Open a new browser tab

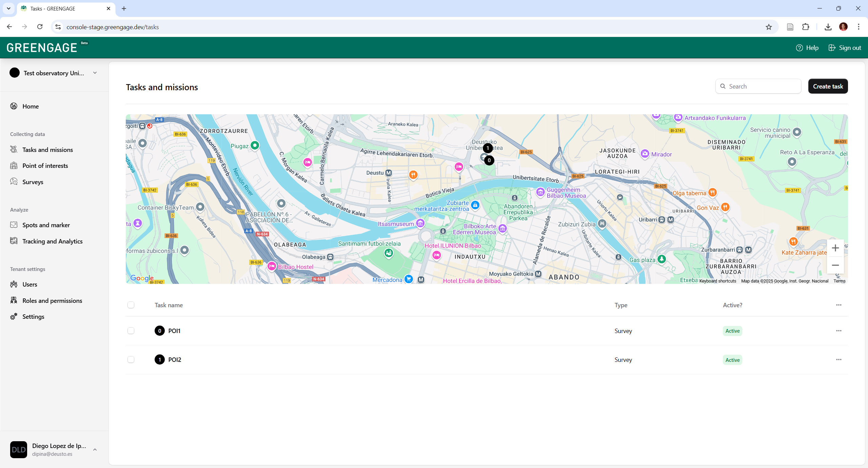point(124,8)
